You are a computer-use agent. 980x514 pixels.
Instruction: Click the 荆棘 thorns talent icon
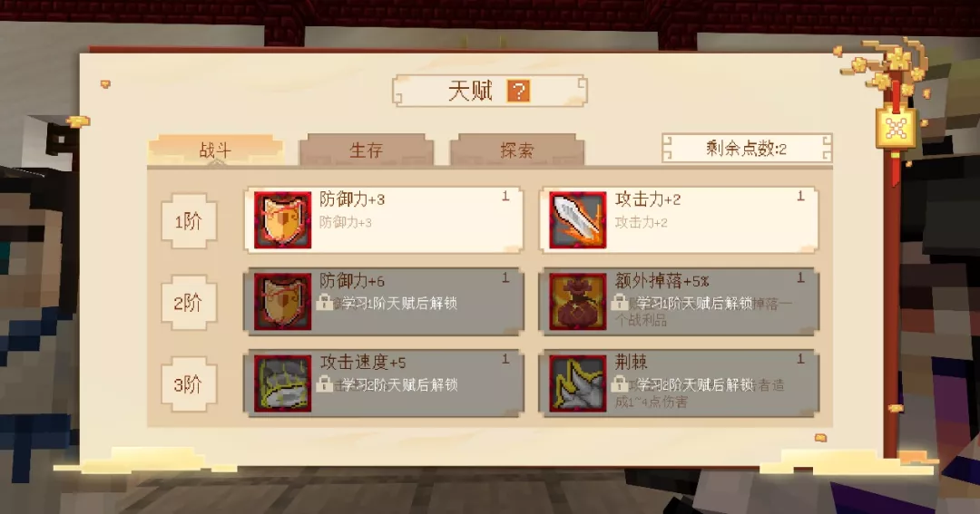pos(577,383)
